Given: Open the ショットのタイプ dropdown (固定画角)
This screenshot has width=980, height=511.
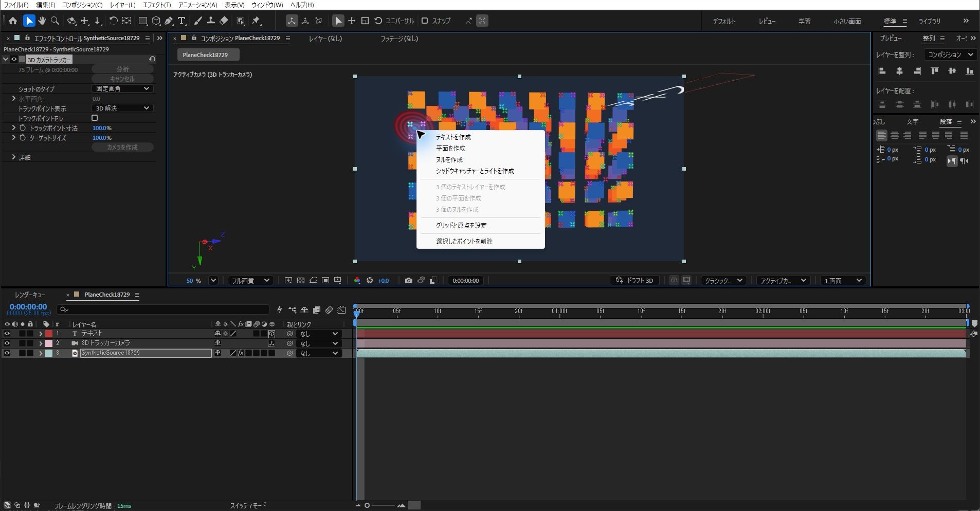Looking at the screenshot, I should (122, 88).
